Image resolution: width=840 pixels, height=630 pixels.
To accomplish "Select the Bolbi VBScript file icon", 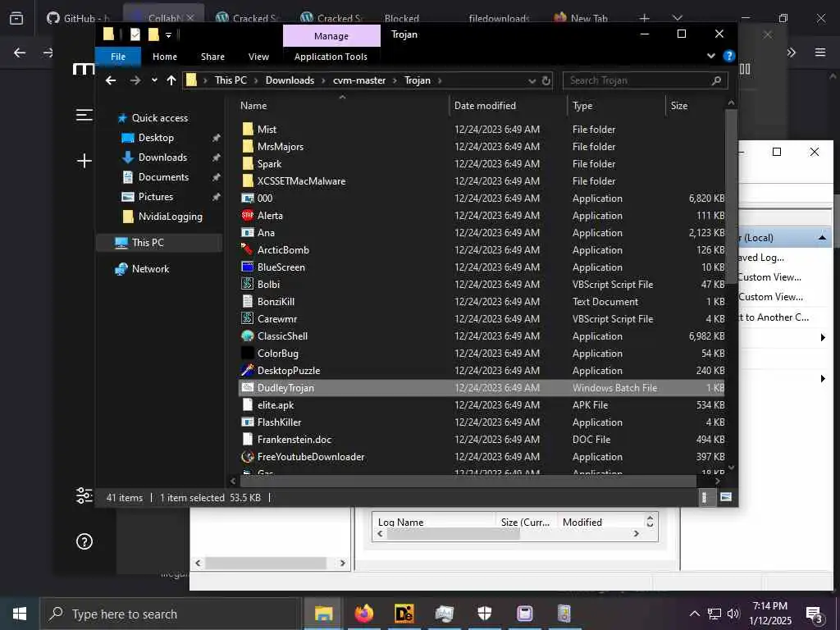I will click(248, 284).
